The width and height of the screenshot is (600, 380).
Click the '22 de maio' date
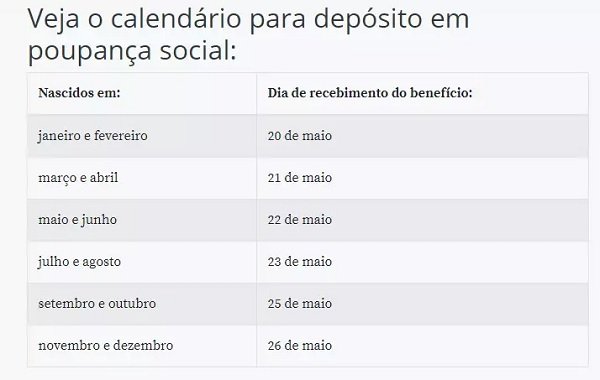click(300, 220)
